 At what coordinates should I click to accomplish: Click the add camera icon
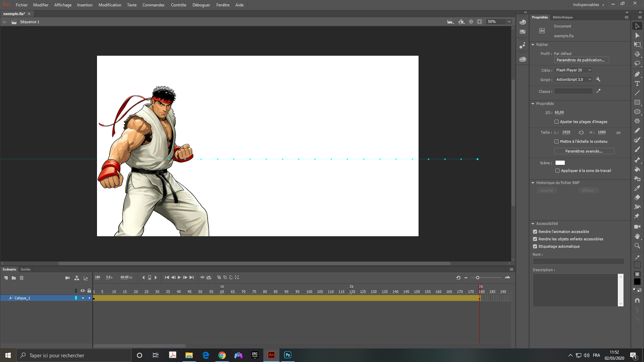click(67, 278)
